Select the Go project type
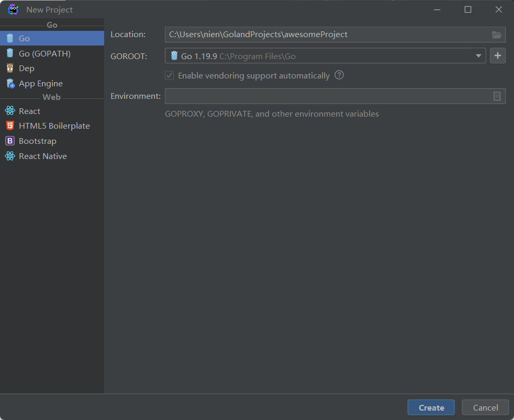The width and height of the screenshot is (514, 420). point(52,38)
